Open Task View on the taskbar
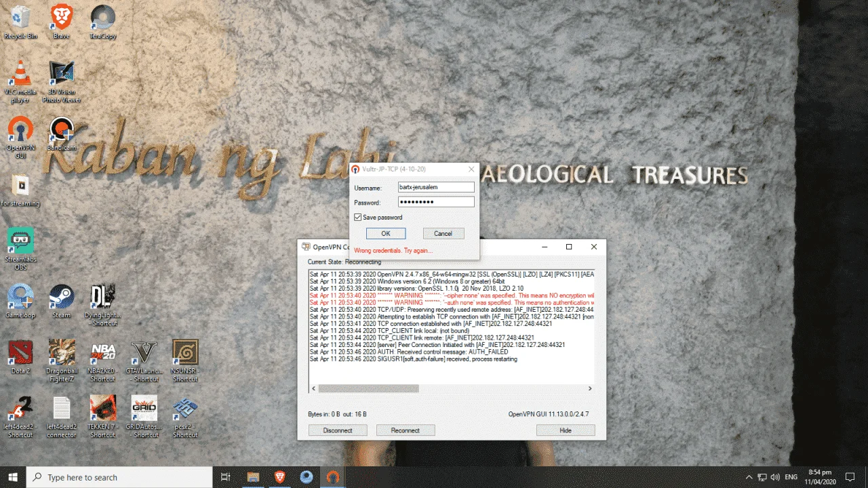 pos(226,477)
